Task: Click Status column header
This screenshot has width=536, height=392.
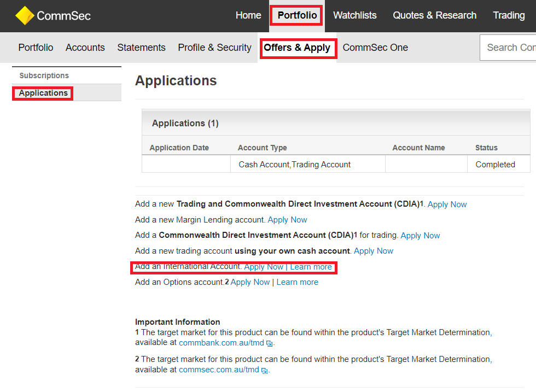Action: [x=486, y=148]
